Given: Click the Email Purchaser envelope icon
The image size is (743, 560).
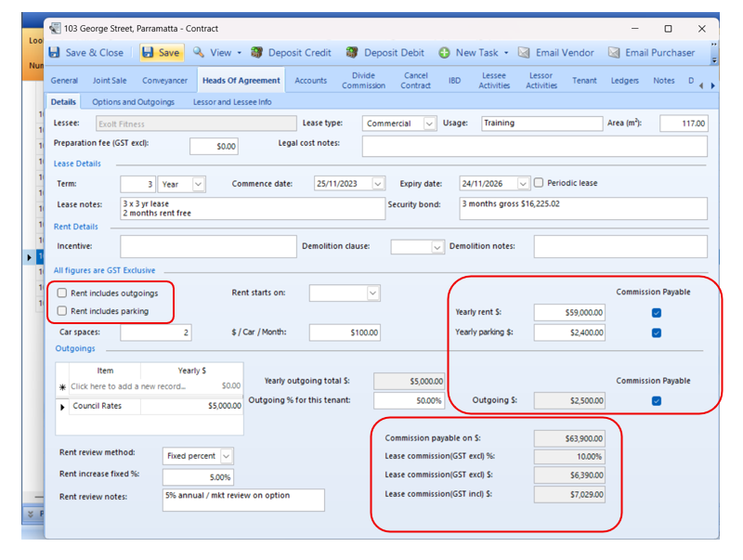Looking at the screenshot, I should coord(614,52).
